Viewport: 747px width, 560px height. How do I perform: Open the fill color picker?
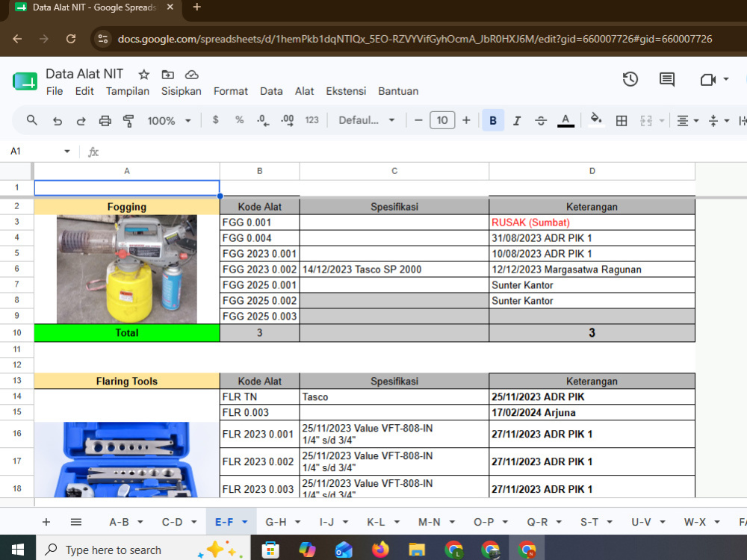tap(596, 119)
